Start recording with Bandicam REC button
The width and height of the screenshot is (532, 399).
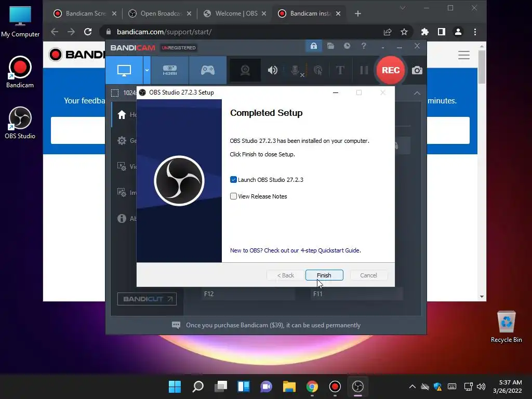[x=391, y=70]
